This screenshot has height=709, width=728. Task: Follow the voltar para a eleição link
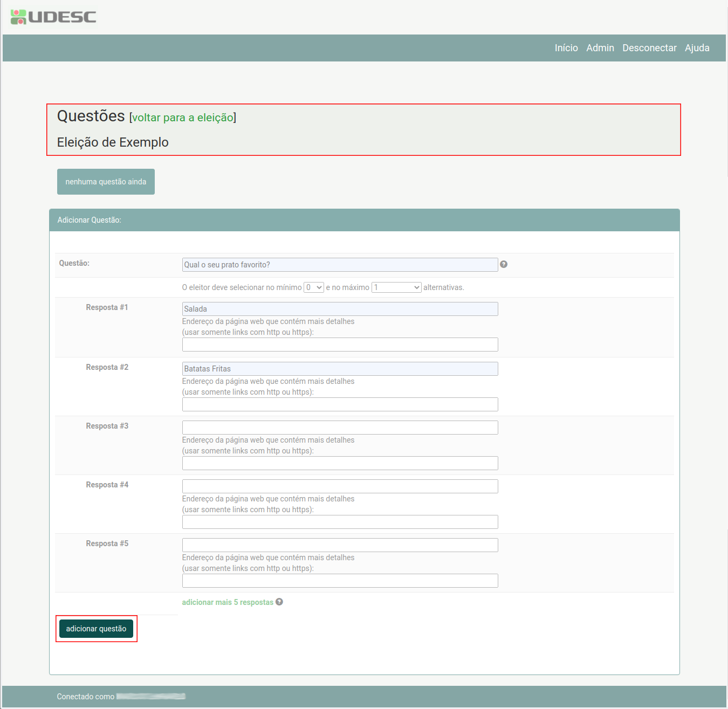[183, 118]
